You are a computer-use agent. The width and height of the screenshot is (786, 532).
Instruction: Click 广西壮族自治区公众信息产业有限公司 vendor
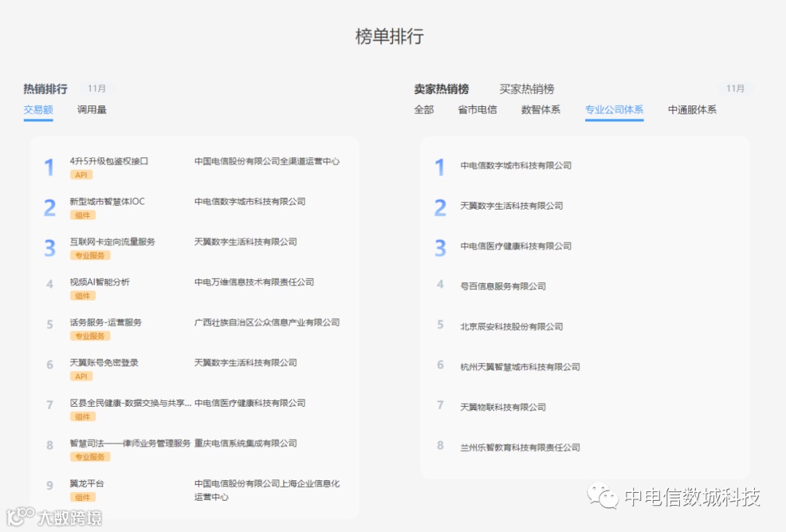266,322
